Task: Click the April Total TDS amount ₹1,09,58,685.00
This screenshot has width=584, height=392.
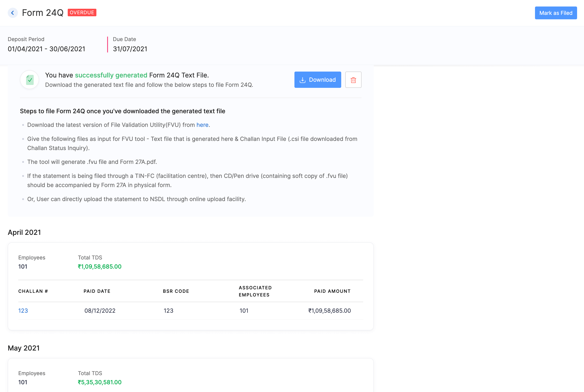Action: click(99, 267)
